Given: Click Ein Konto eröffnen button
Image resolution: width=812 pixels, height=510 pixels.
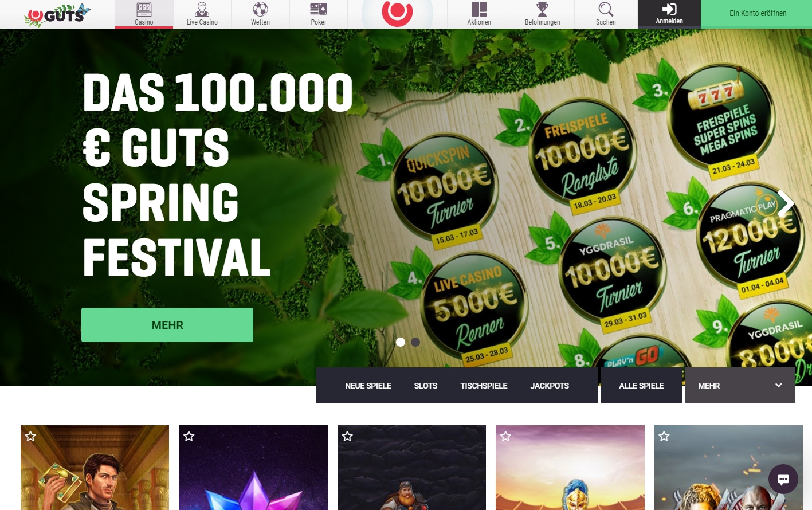Looking at the screenshot, I should (758, 14).
